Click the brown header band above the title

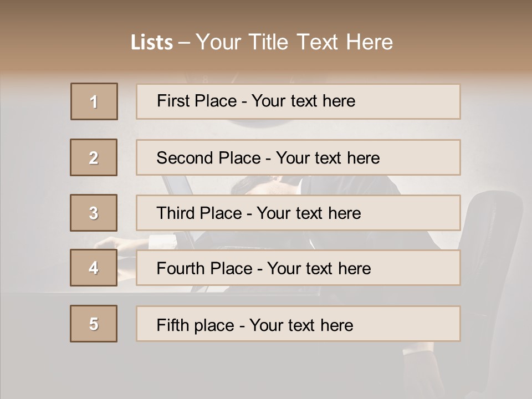tap(266, 14)
